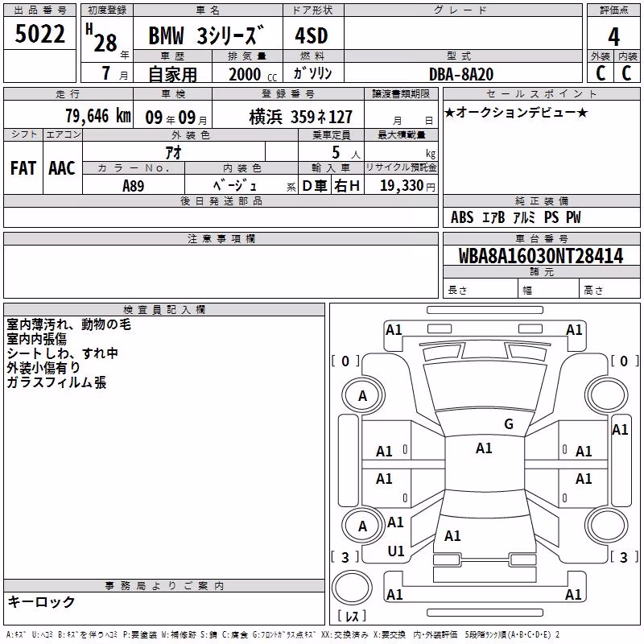
Task: Click vehicle history 自家用
Action: click(172, 74)
